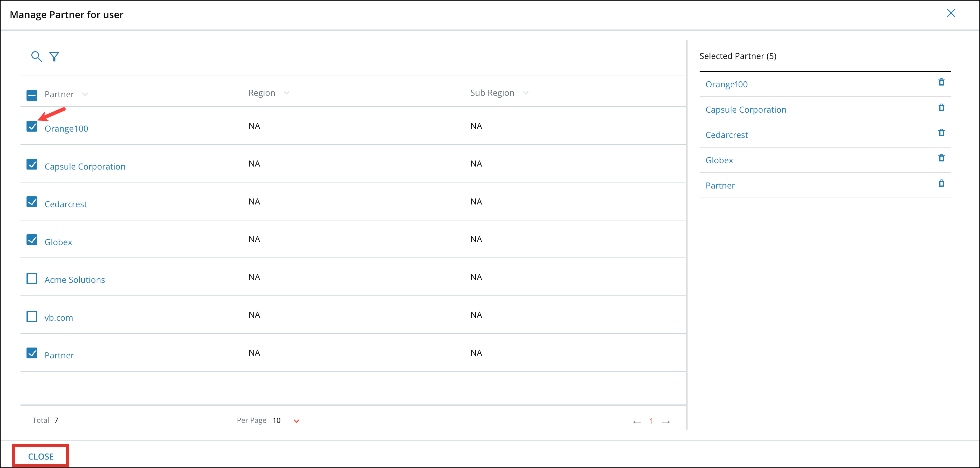Viewport: 980px width, 468px height.
Task: Open the Capsule Corporation link in the table
Action: (85, 167)
